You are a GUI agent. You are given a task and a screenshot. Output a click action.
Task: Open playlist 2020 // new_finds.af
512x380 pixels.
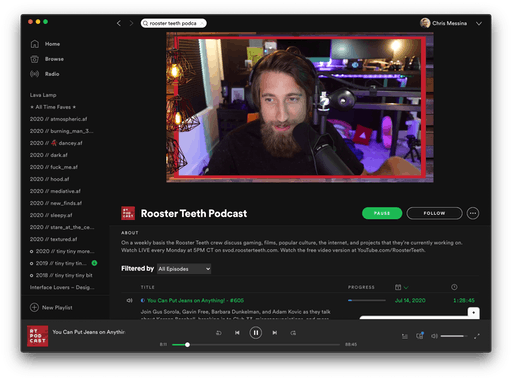(56, 203)
